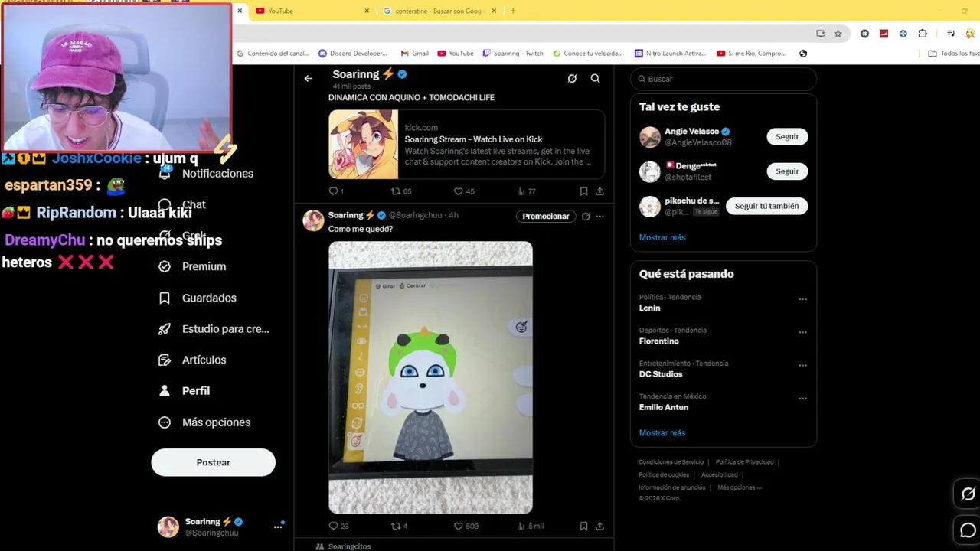Click 'Mostrar más' under Qué está pasando

(662, 433)
